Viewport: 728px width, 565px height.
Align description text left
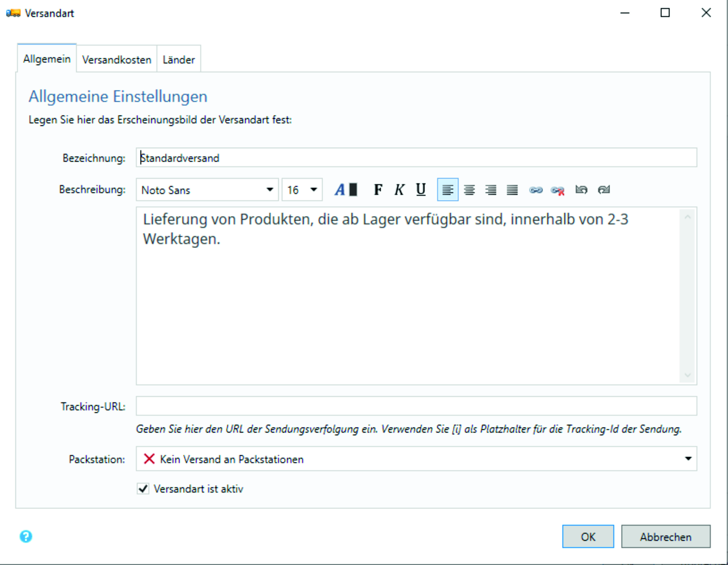coord(448,190)
